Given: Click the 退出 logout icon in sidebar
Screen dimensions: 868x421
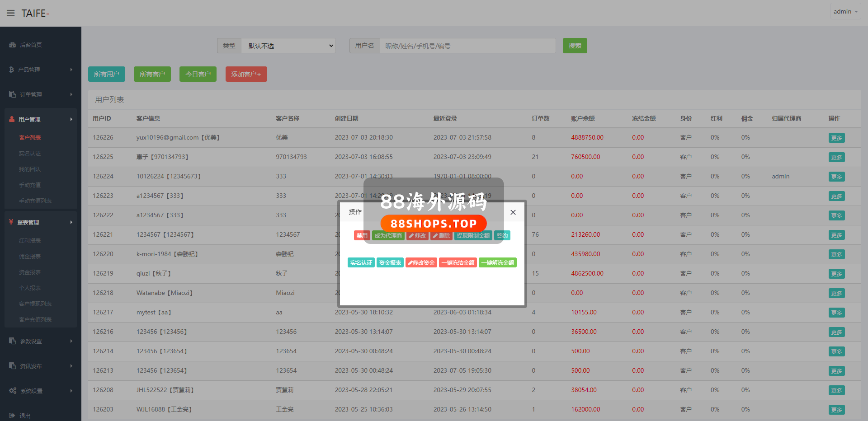Looking at the screenshot, I should point(12,416).
